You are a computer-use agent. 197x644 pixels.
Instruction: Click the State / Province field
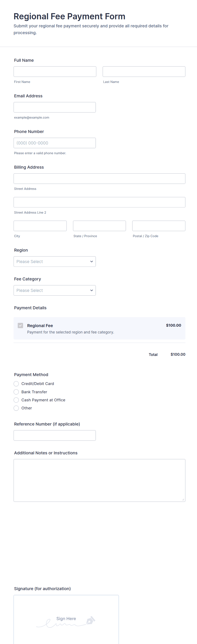(99, 226)
